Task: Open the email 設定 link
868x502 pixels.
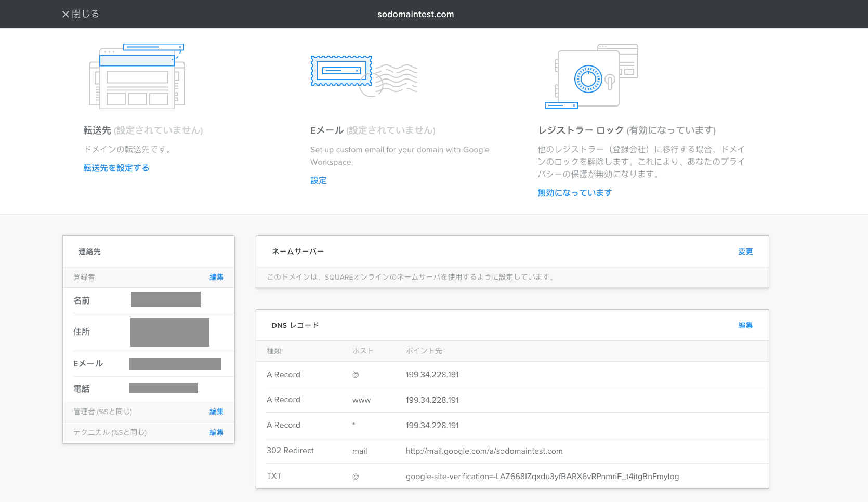Action: 319,180
